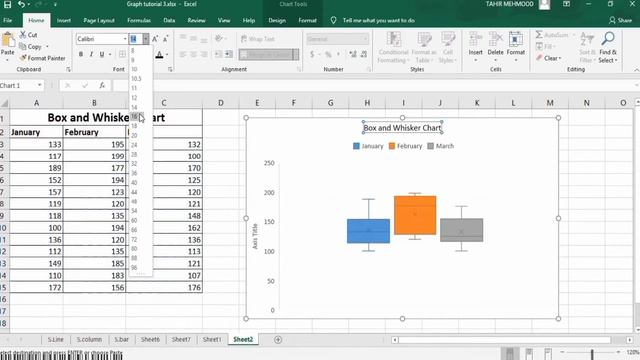Click the January legend entry

pyautogui.click(x=368, y=146)
